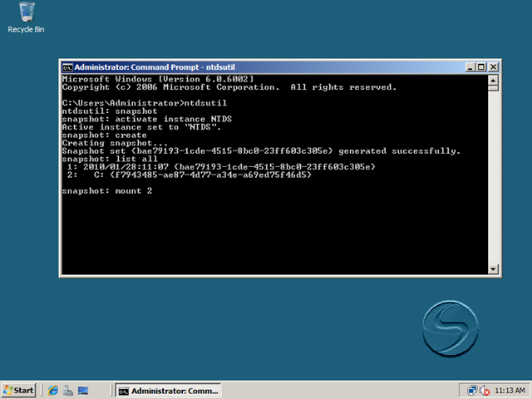Click the Copyright Microsoft Corporation line
Screen dimensions: 532x399
coord(229,87)
